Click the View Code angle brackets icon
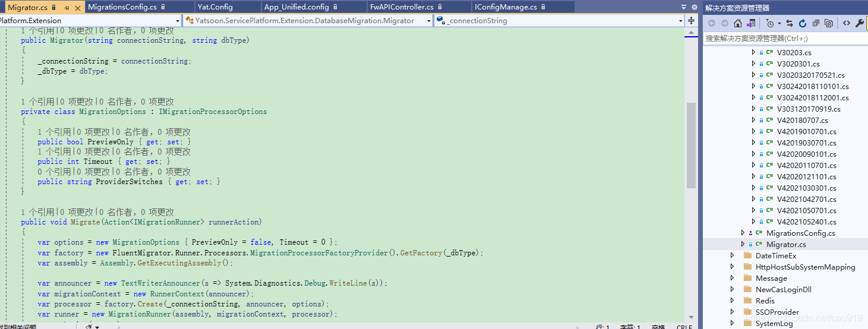Image resolution: width=868 pixels, height=329 pixels. (x=847, y=23)
